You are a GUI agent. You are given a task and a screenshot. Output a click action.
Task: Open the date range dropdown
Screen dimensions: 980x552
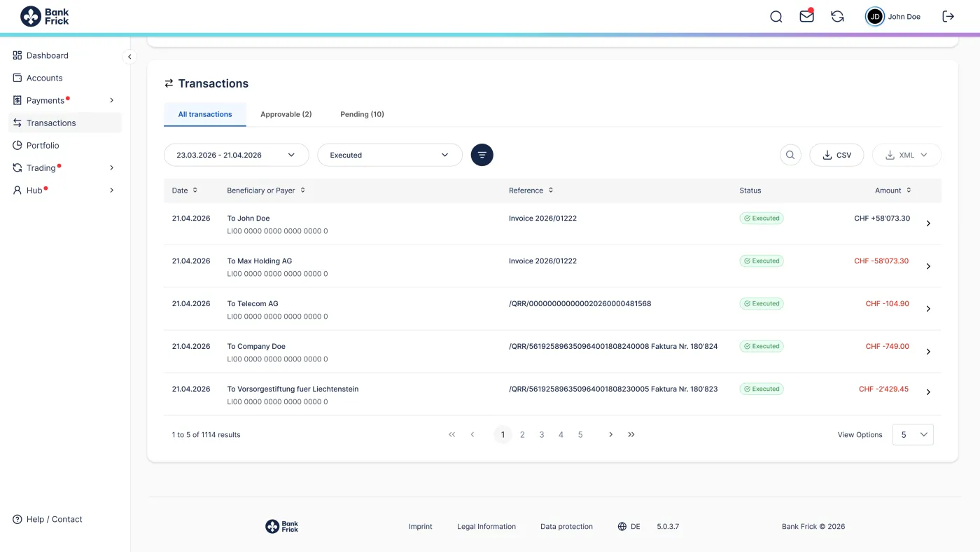point(236,155)
